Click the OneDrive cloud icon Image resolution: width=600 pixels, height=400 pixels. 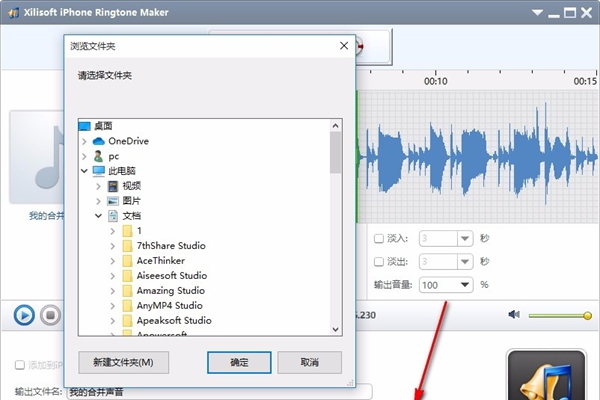[99, 141]
